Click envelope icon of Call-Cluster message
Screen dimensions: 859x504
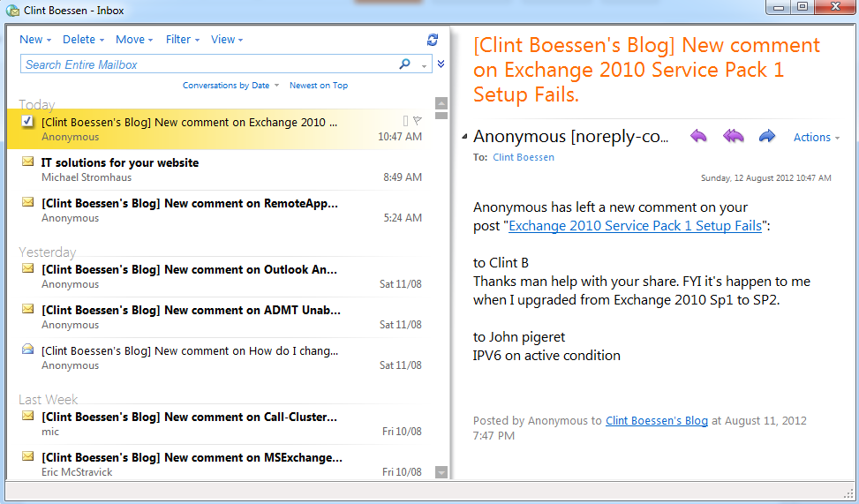pyautogui.click(x=28, y=416)
